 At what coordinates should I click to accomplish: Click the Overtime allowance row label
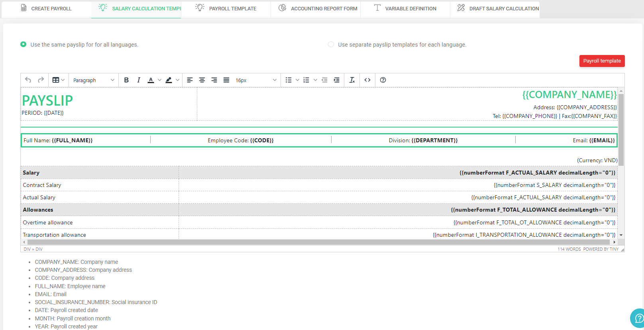click(48, 222)
